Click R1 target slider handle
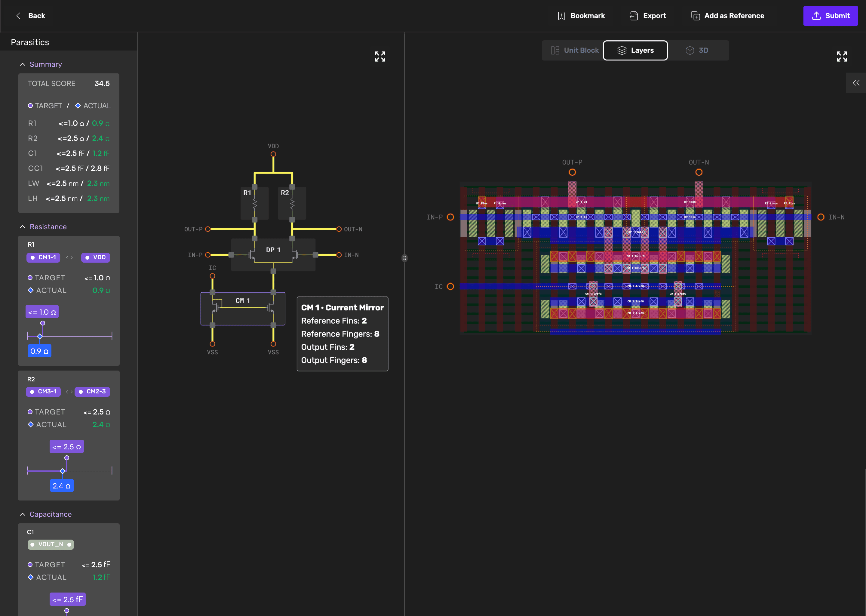The image size is (866, 616). tap(42, 323)
